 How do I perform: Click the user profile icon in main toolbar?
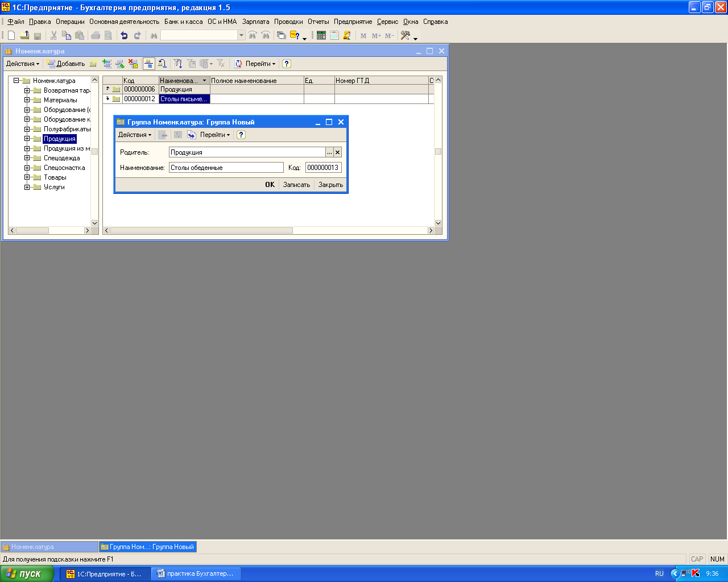(347, 35)
